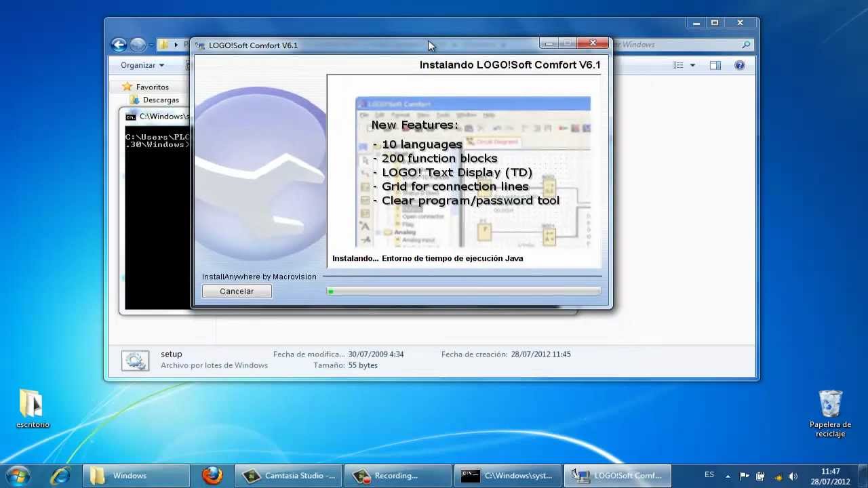Screen dimensions: 868x488
Task: Switch to C:\Windows\syst... cmd taskbar button
Action: (x=508, y=476)
